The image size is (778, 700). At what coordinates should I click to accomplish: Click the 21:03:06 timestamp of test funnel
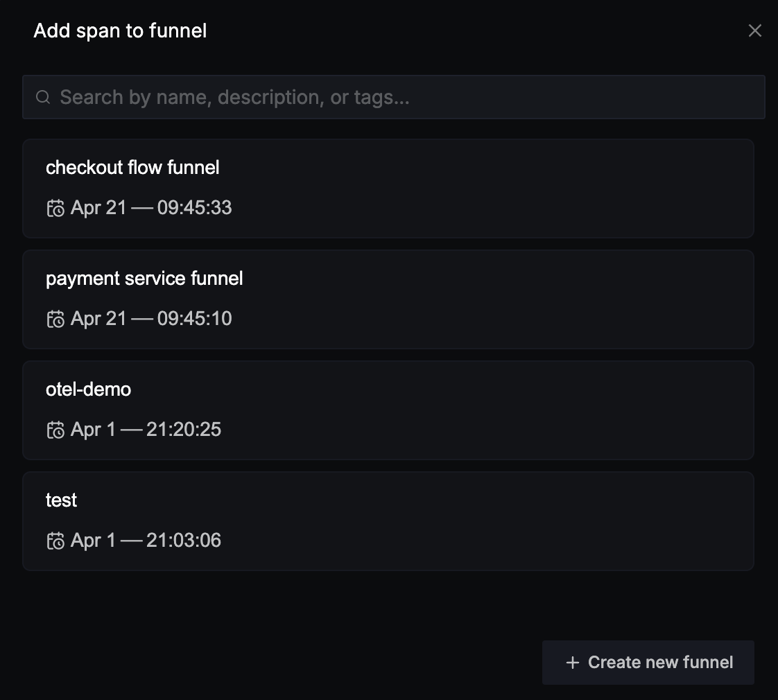click(x=184, y=541)
